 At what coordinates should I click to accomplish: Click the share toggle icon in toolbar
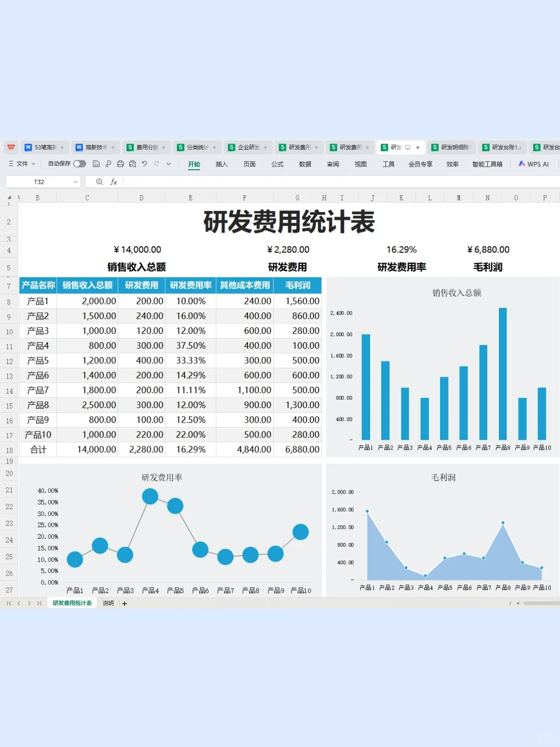click(x=108, y=164)
